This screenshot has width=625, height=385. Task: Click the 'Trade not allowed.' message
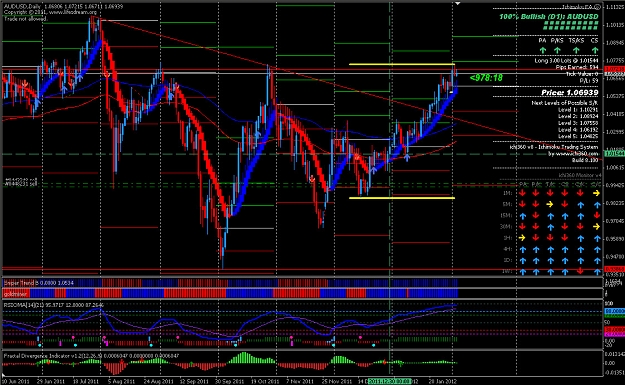pyautogui.click(x=26, y=18)
